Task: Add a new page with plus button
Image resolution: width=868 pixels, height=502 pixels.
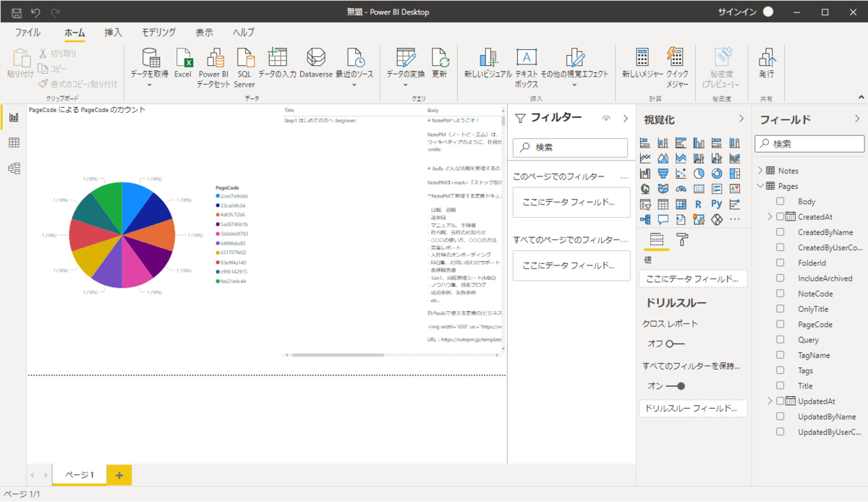Action: coord(119,475)
